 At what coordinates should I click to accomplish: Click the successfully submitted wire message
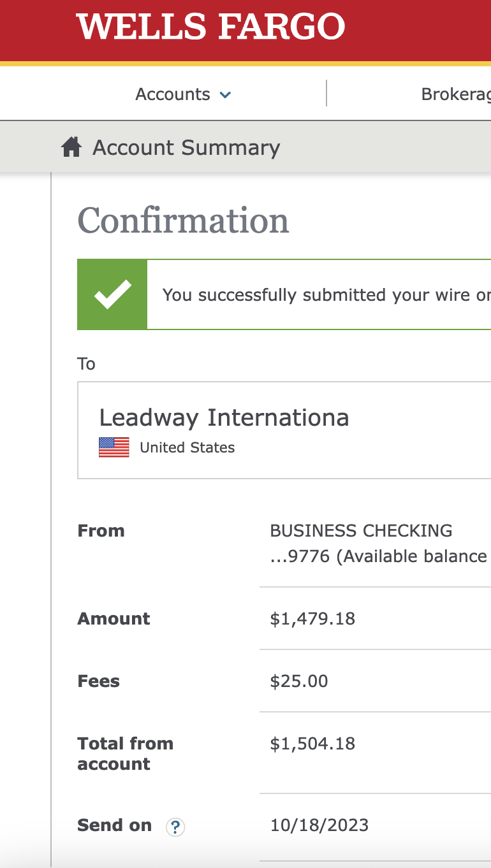[x=326, y=295]
